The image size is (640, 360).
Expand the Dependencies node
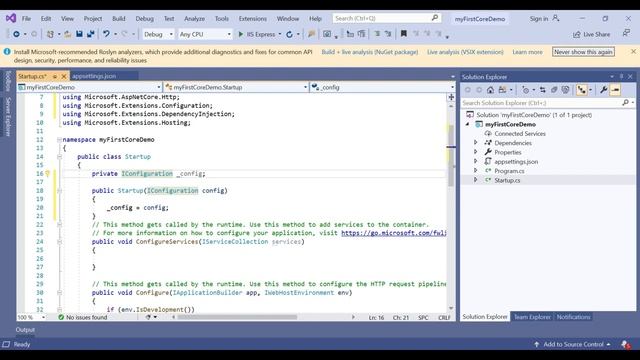pyautogui.click(x=476, y=143)
